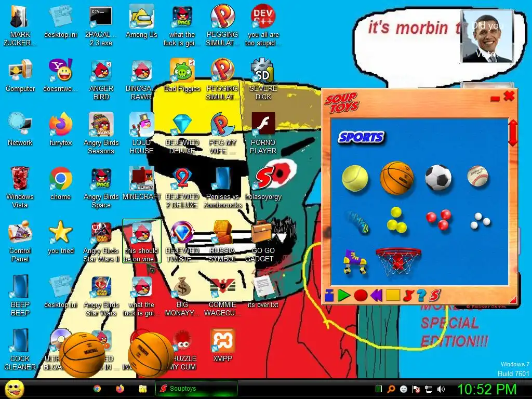Click the red S logo in Souptoys toolbar
Viewport: 532px width, 399px height.
coord(435,295)
